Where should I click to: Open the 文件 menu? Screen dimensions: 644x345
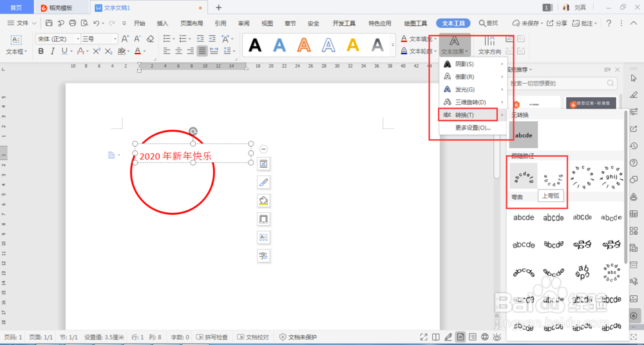point(22,23)
